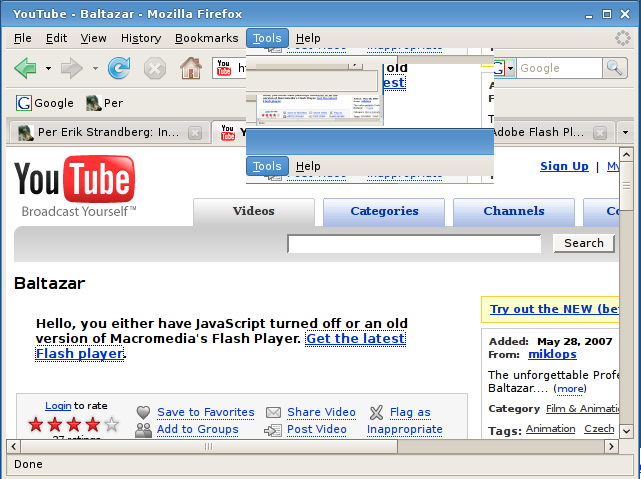Click the Sign Up link
Screen dimensions: 641x479
click(564, 166)
